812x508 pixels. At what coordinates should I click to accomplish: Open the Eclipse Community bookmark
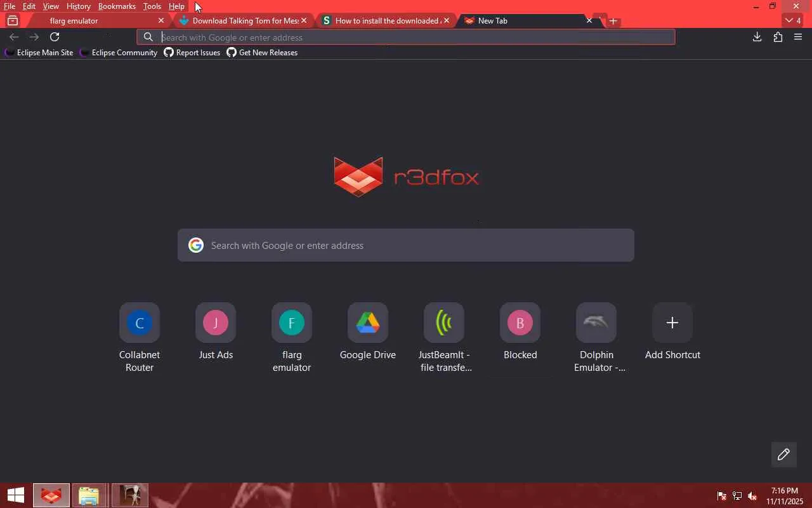coord(119,53)
